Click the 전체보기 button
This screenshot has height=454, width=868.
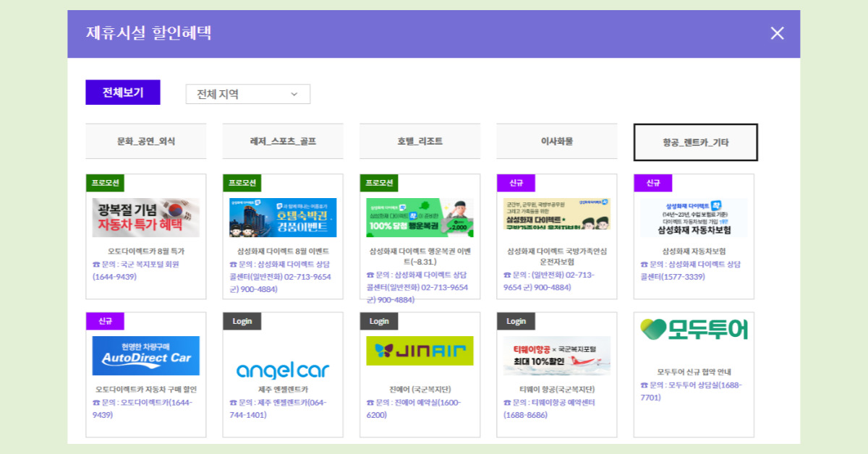point(122,93)
